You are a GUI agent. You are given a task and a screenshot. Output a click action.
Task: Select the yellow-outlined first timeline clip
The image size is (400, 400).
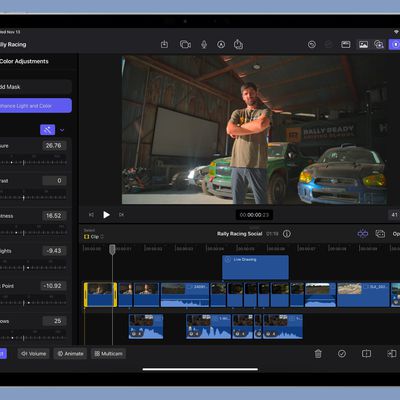coord(100,295)
